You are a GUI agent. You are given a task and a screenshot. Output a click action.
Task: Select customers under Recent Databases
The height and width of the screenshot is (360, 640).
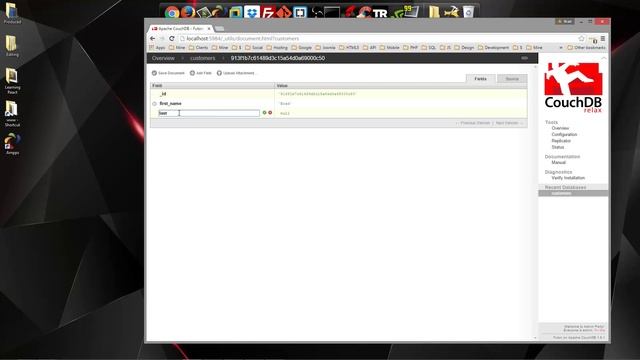tap(561, 193)
